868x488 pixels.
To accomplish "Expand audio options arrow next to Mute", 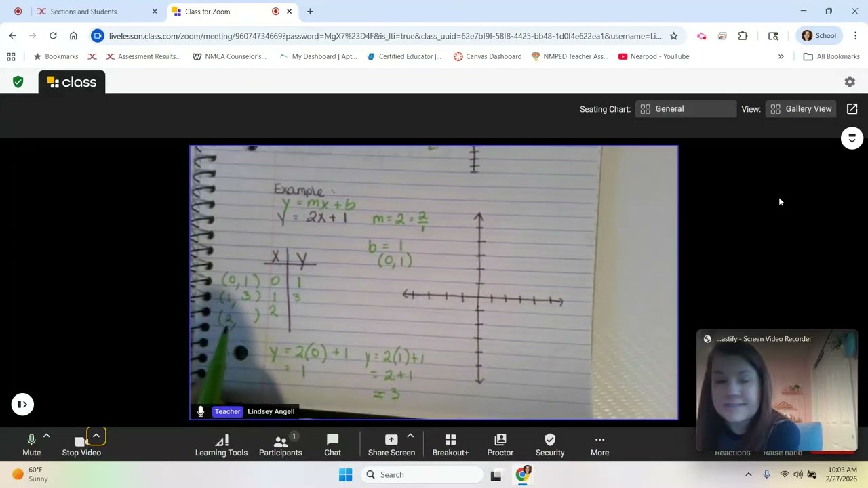I will tap(46, 436).
